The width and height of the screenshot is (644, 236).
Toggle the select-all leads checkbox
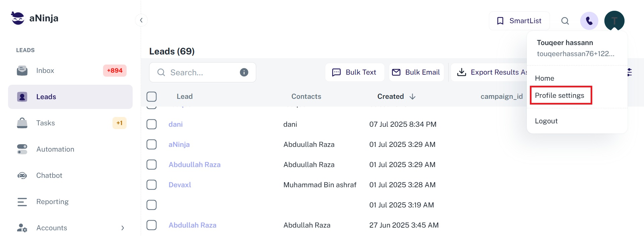pos(151,96)
